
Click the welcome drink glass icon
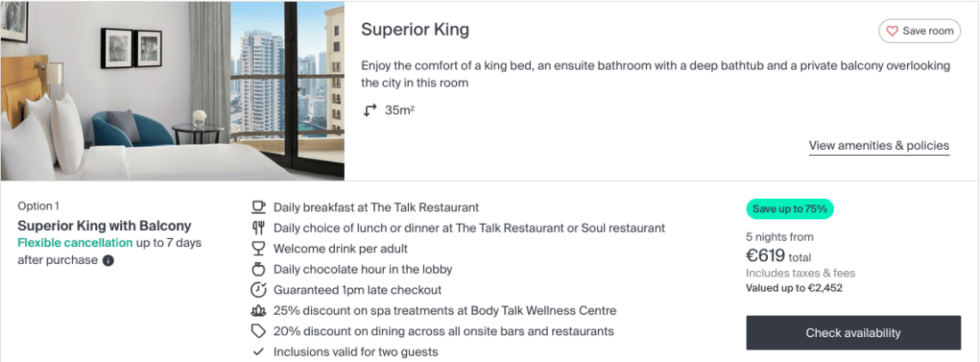click(x=258, y=249)
